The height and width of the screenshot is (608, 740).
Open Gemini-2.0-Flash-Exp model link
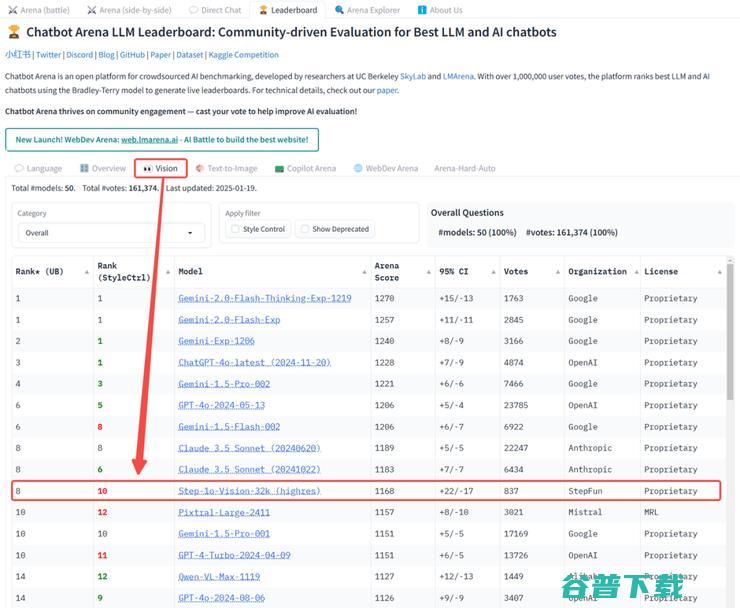tap(229, 320)
